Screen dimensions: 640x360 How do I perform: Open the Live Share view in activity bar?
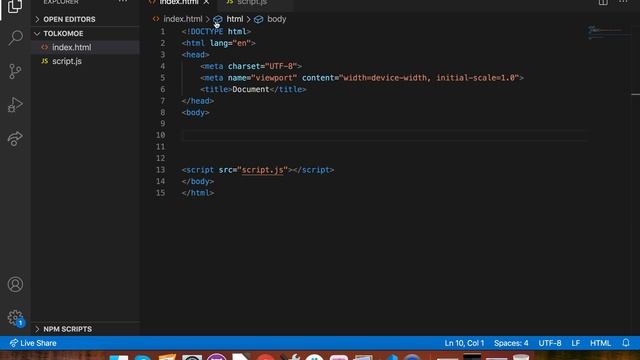coord(15,138)
